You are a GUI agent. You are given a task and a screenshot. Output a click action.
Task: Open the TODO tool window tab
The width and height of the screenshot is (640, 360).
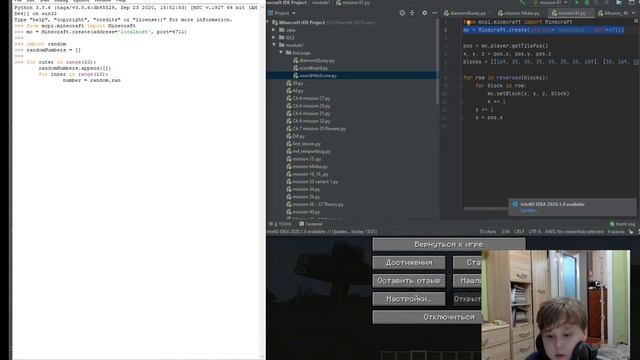(281, 224)
